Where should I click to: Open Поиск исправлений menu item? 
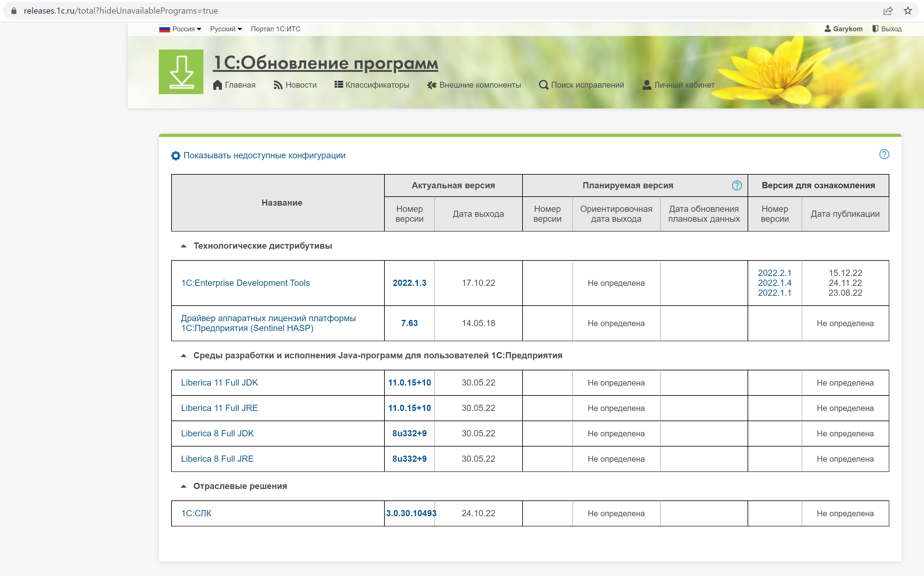[582, 85]
